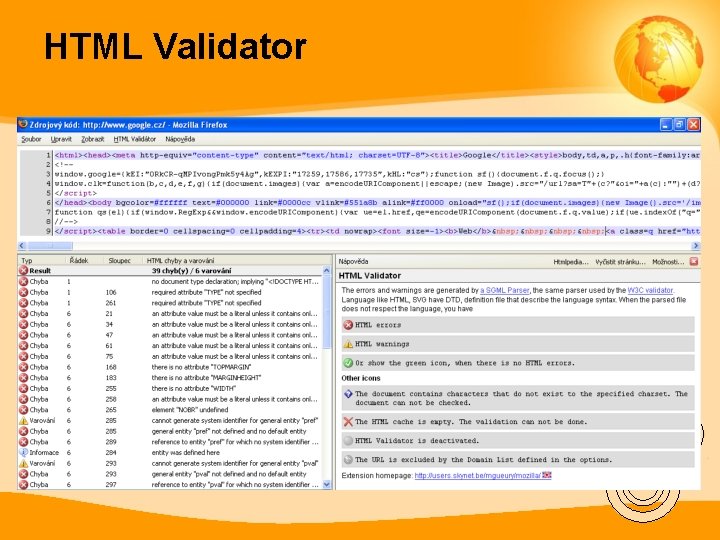Image resolution: width=720 pixels, height=540 pixels.
Task: Click the red error icon in Result row
Action: click(23, 271)
